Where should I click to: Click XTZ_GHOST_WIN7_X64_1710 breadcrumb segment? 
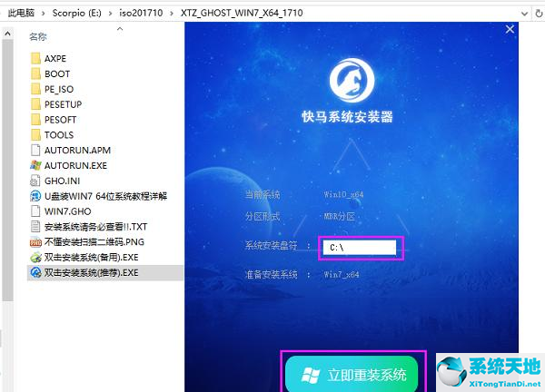click(x=242, y=13)
